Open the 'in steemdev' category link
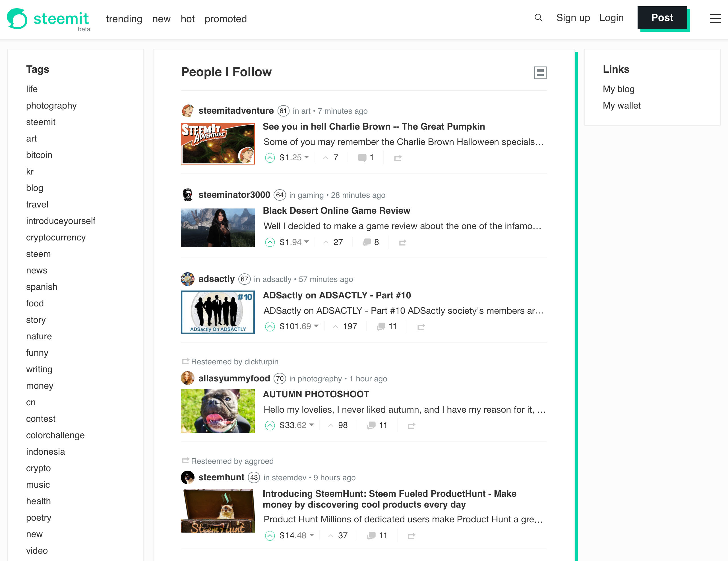Screen dimensions: 728x561 285,478
